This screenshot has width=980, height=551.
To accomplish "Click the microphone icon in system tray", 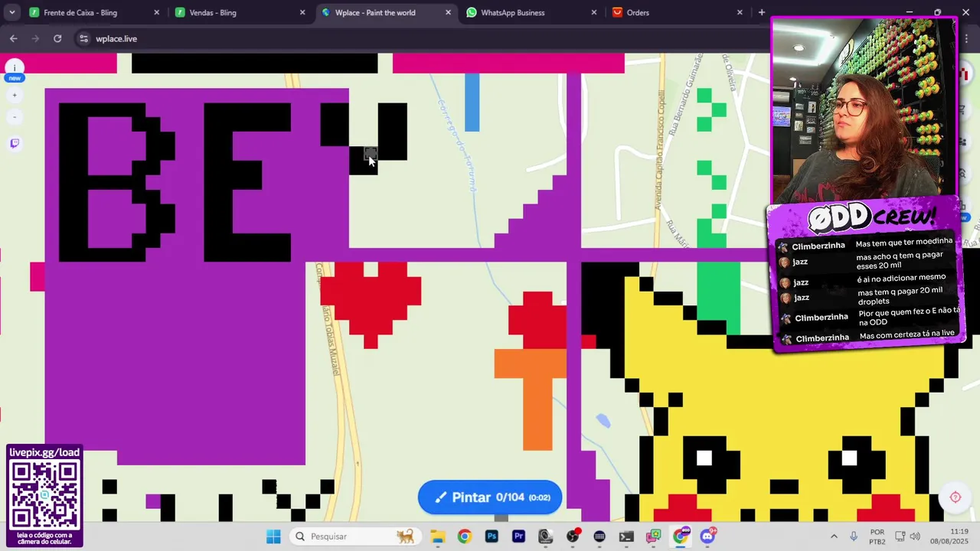I will pos(854,536).
